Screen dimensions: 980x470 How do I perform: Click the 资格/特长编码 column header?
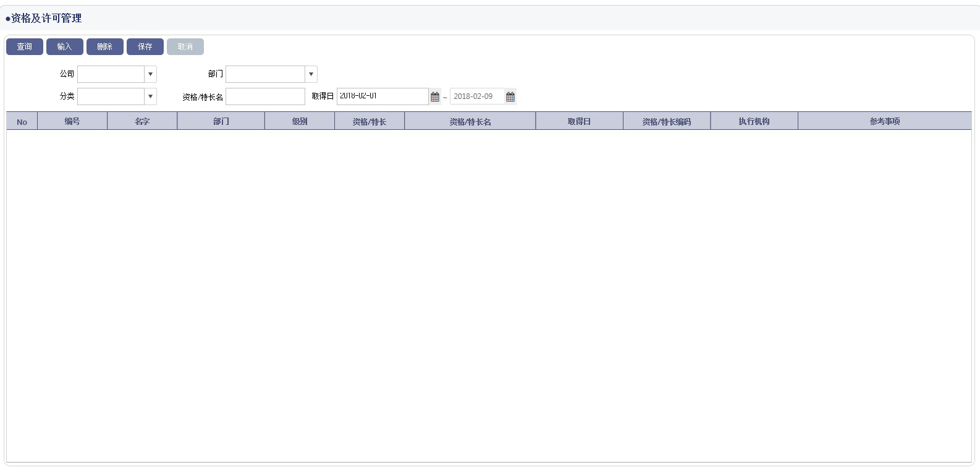[667, 121]
